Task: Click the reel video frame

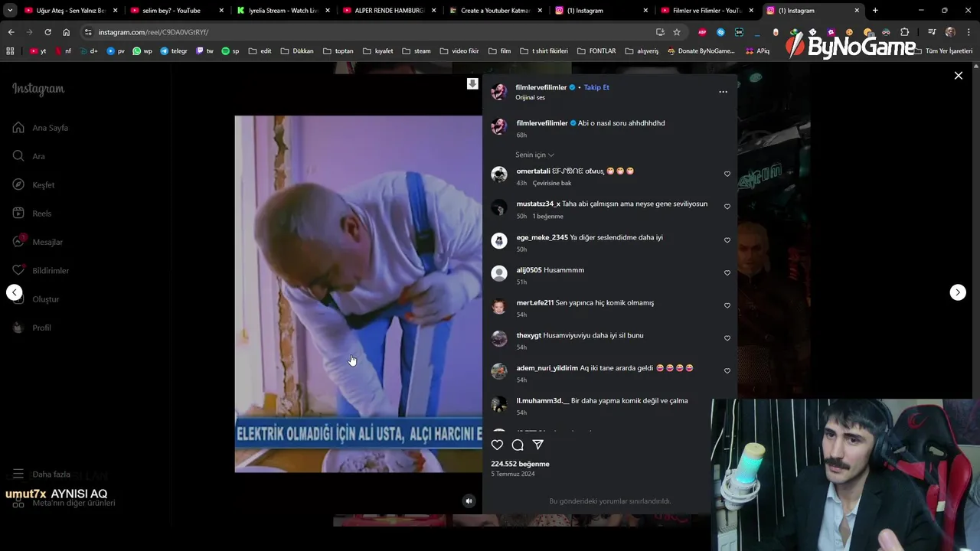Action: pos(358,294)
